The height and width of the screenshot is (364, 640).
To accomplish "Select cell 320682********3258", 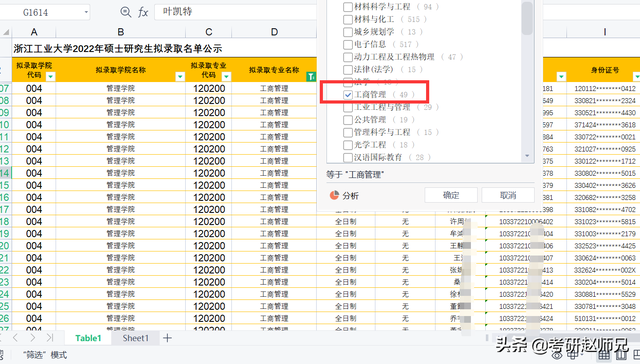I will coord(605,198).
